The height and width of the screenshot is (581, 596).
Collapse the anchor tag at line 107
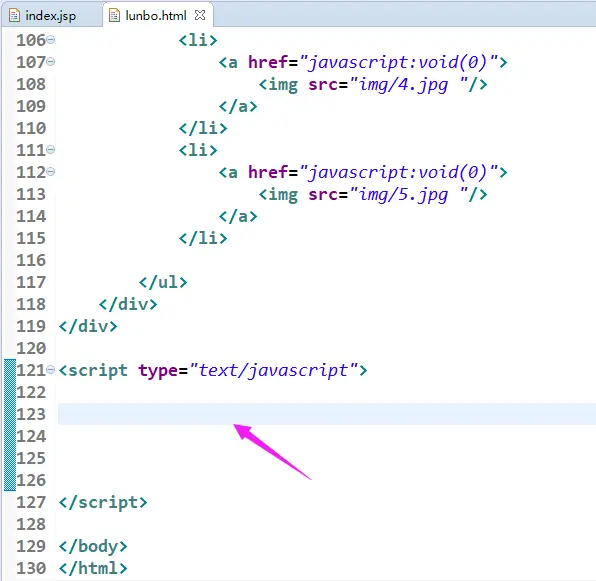[x=51, y=62]
